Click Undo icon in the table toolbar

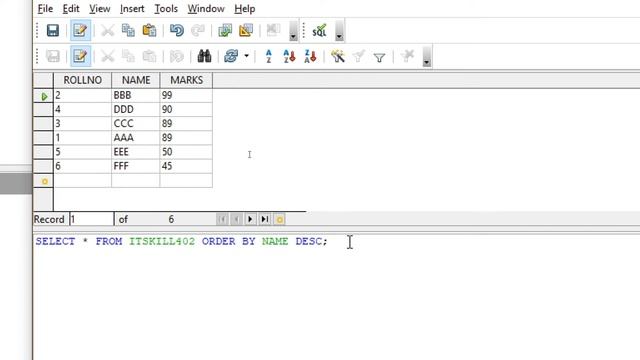coord(177,56)
